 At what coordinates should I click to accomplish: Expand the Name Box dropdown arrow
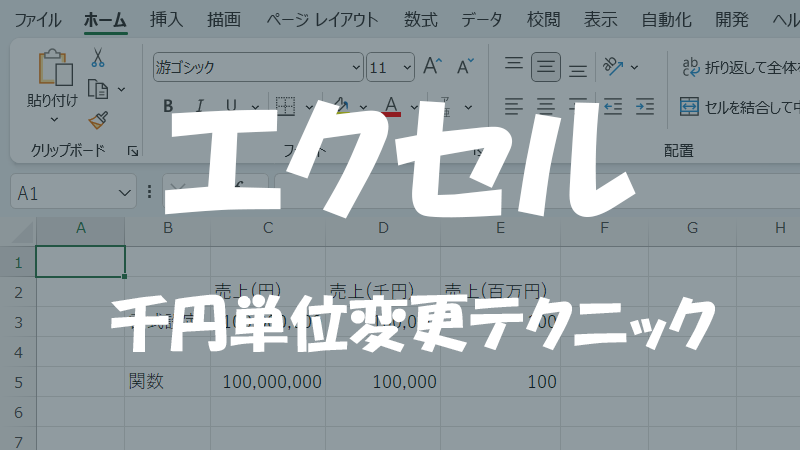[125, 192]
